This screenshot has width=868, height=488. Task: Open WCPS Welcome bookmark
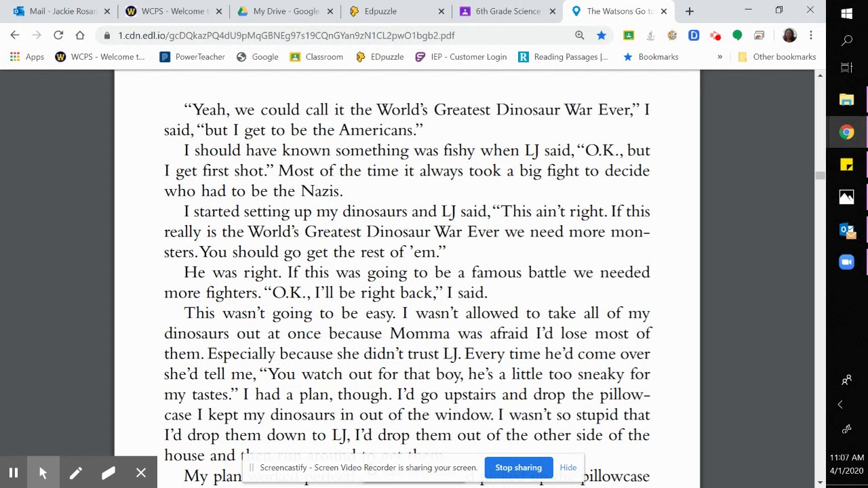pyautogui.click(x=100, y=57)
